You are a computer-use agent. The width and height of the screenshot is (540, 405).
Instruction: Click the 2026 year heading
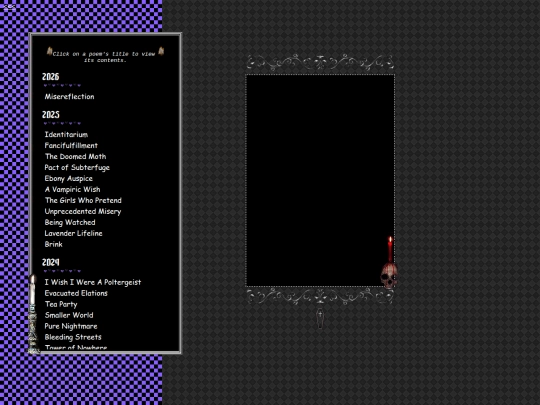click(51, 76)
